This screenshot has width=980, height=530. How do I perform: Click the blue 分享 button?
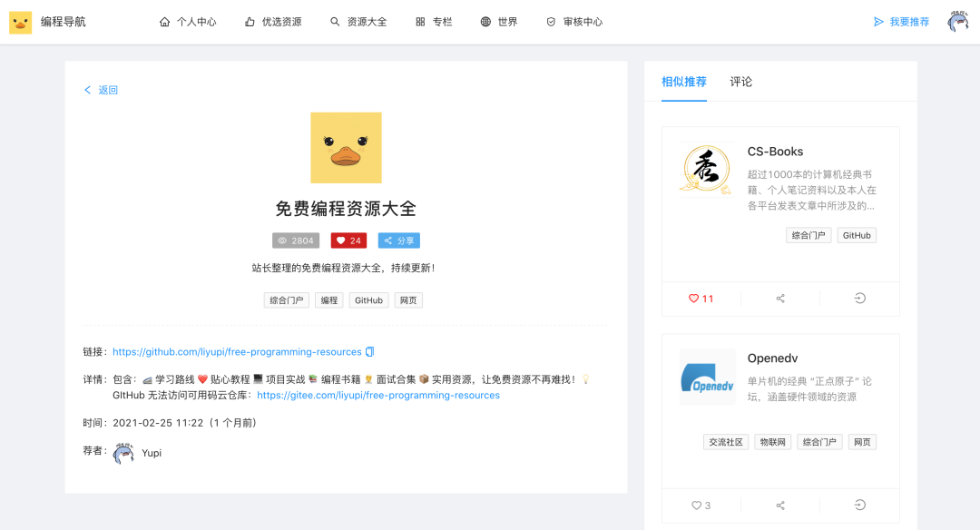click(x=399, y=240)
